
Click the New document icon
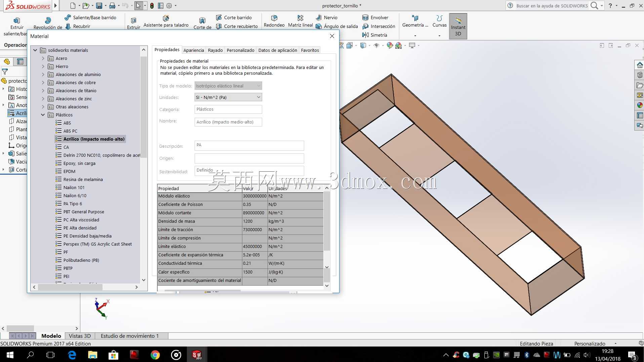[73, 6]
